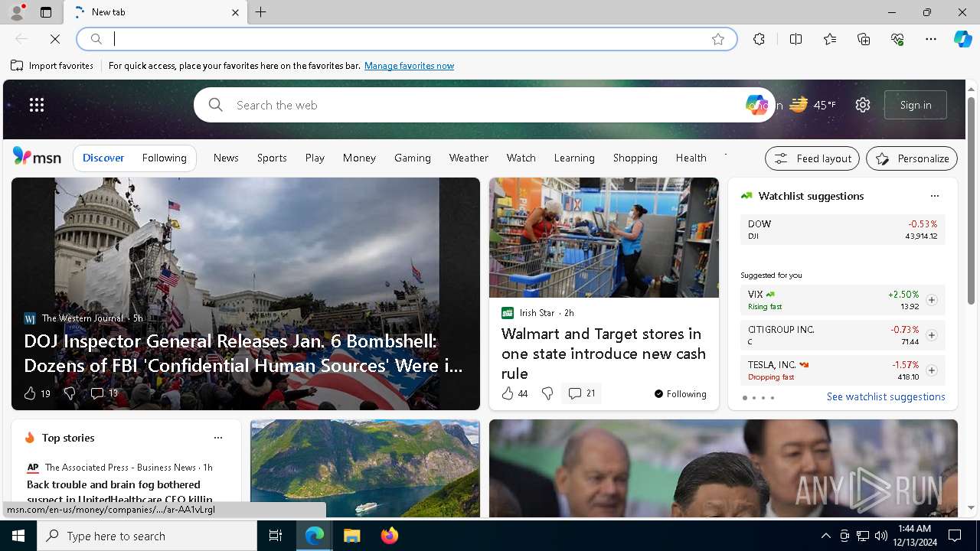Image resolution: width=980 pixels, height=551 pixels.
Task: Open comments on DOJ Inspector General story
Action: pyautogui.click(x=104, y=393)
